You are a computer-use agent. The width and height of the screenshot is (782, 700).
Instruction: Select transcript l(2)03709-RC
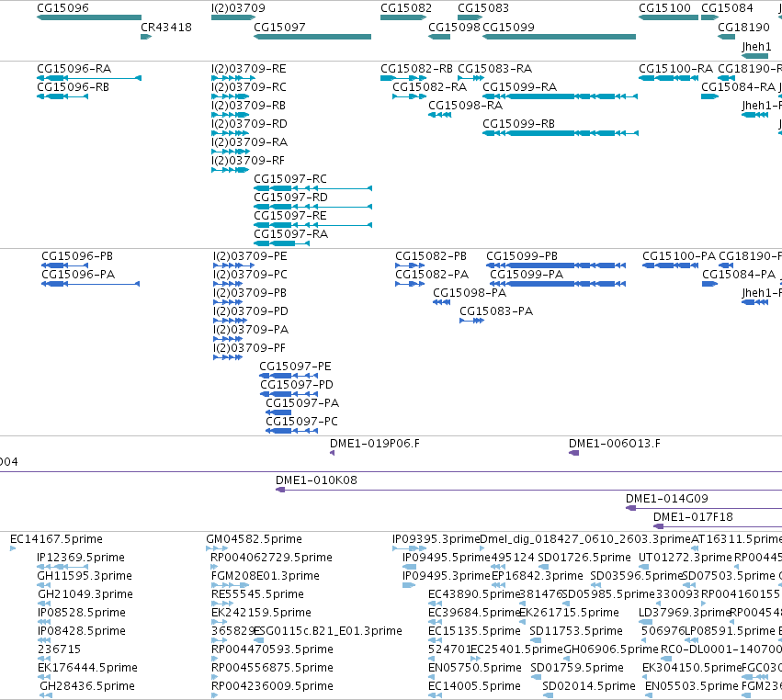tap(249, 86)
